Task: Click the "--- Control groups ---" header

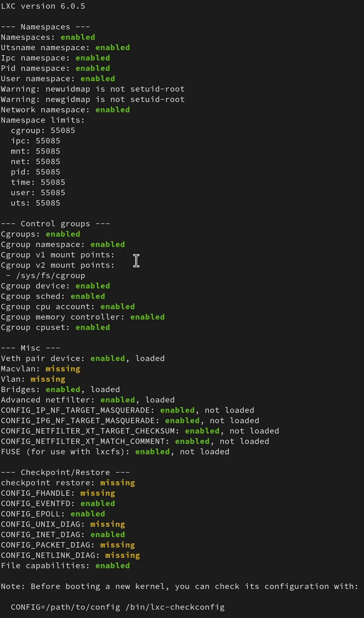Action: (x=55, y=224)
